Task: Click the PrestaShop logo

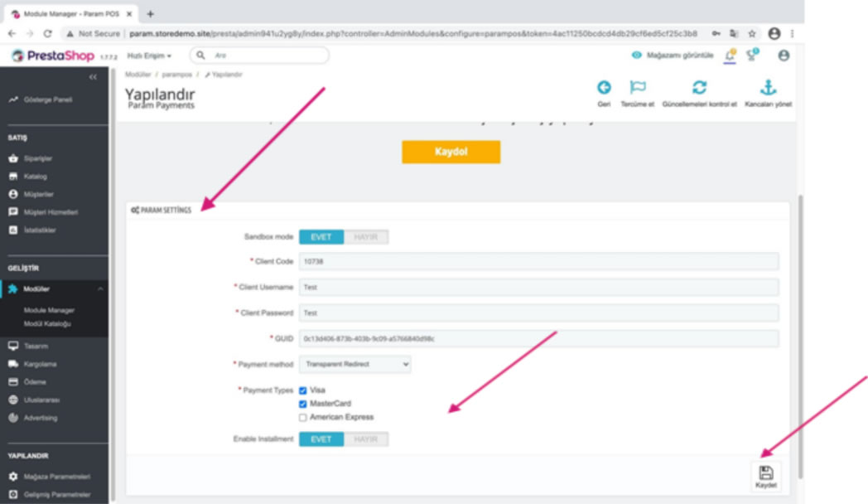Action: point(53,56)
